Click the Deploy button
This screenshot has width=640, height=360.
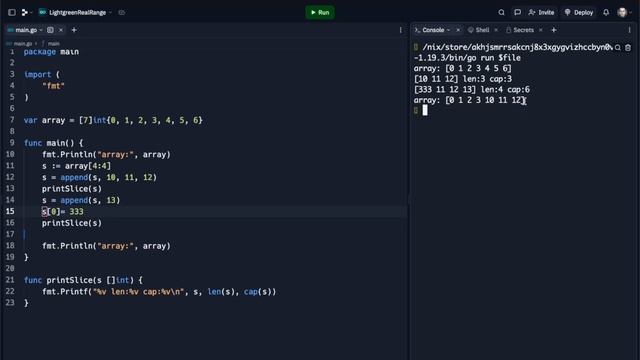tap(579, 12)
